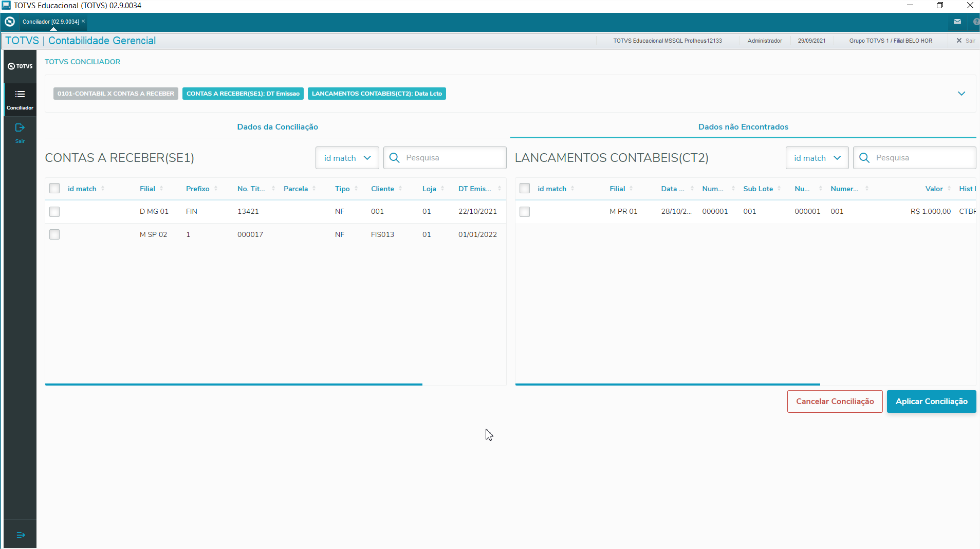Sort Lancamentos Contabeis by Numer... column
This screenshot has height=549, width=980.
coord(867,189)
